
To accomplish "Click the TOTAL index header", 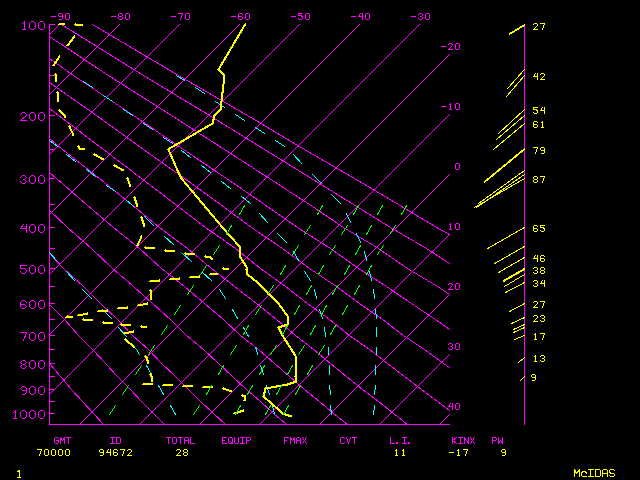I will click(x=180, y=440).
